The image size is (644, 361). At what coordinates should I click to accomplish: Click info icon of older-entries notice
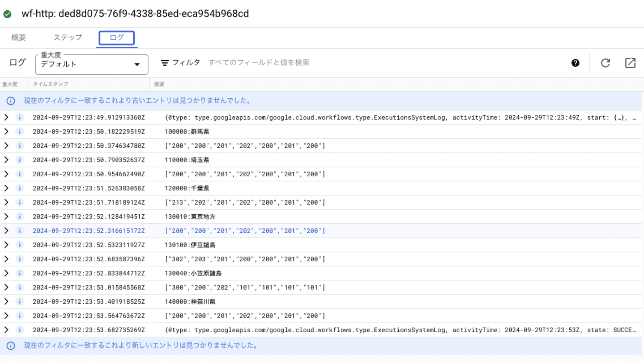click(x=11, y=101)
